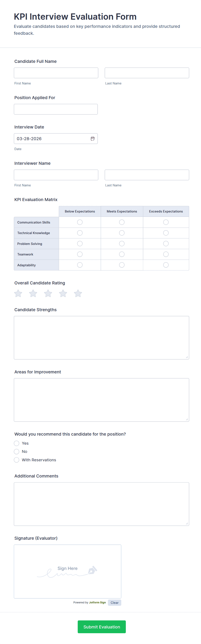Focus the Candidate First Name field
Image resolution: width=201 pixels, height=644 pixels.
pyautogui.click(x=56, y=73)
